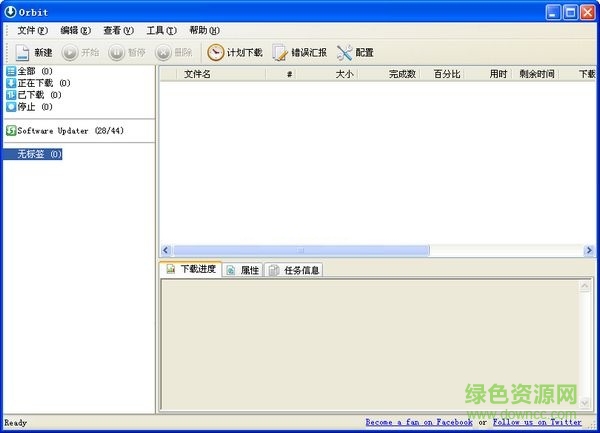
Task: Click the New (新建) download icon
Action: 22,52
